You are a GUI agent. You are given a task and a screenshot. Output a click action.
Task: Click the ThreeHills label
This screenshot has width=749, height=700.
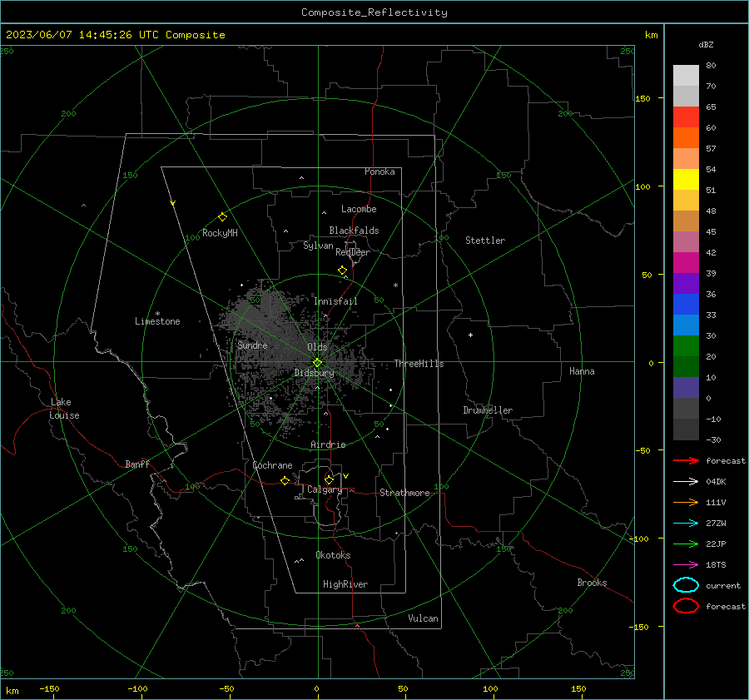(x=419, y=364)
